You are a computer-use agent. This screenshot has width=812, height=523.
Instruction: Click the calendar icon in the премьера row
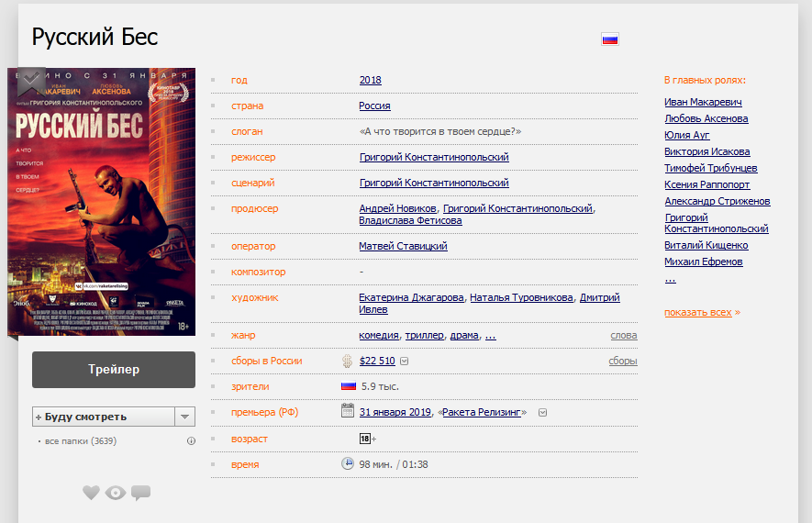(348, 412)
